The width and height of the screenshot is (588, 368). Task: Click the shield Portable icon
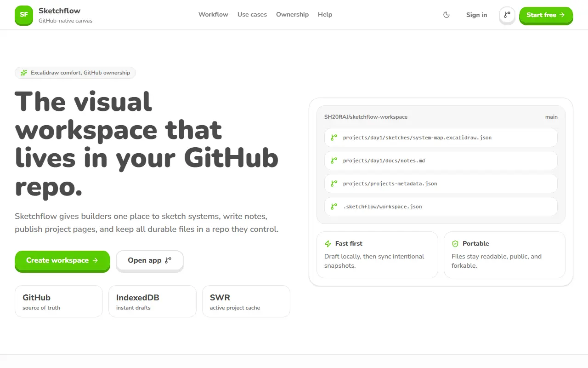coord(455,244)
